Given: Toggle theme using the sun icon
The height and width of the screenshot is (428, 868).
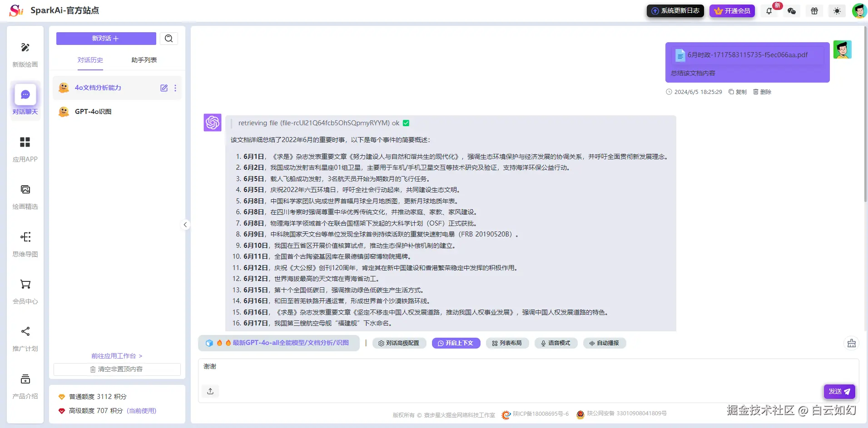Looking at the screenshot, I should pyautogui.click(x=836, y=10).
